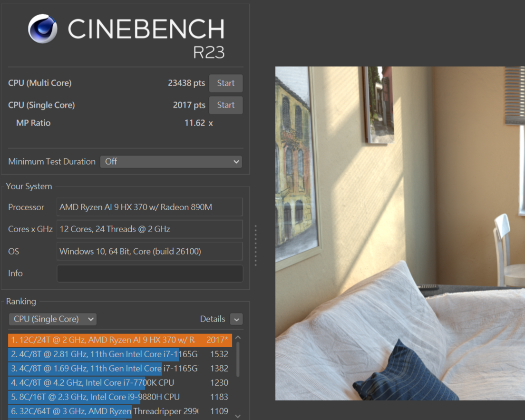Image resolution: width=525 pixels, height=420 pixels.
Task: Click the MP Ratio value 11.62 x
Action: point(199,123)
